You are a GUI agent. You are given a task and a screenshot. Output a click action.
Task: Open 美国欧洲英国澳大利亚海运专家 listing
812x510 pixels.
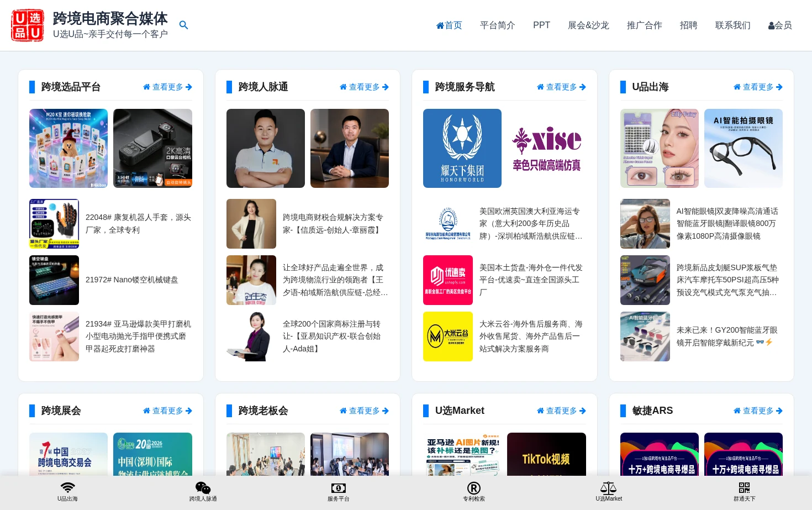(x=531, y=224)
